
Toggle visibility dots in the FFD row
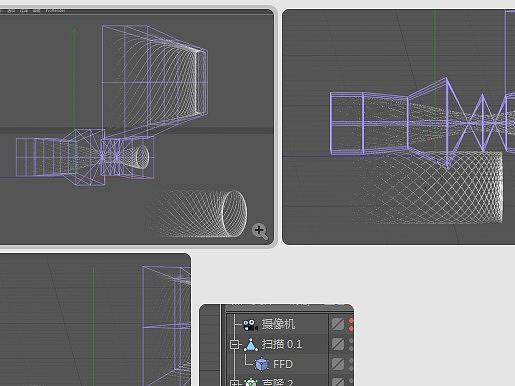pyautogui.click(x=351, y=364)
